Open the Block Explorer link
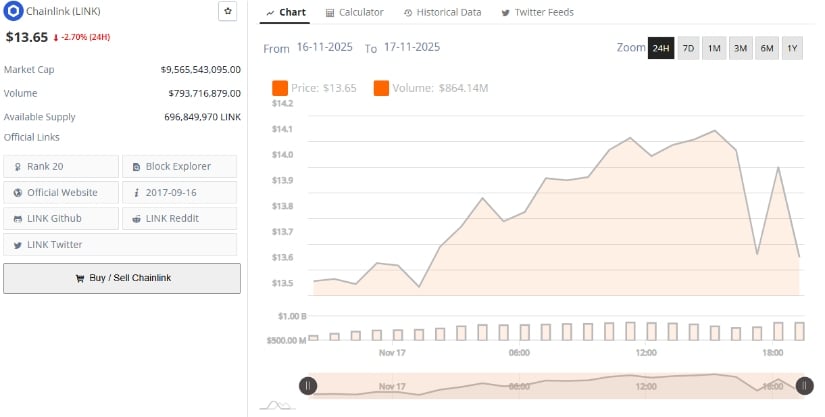Viewport: 825px width, 417px height. (180, 166)
